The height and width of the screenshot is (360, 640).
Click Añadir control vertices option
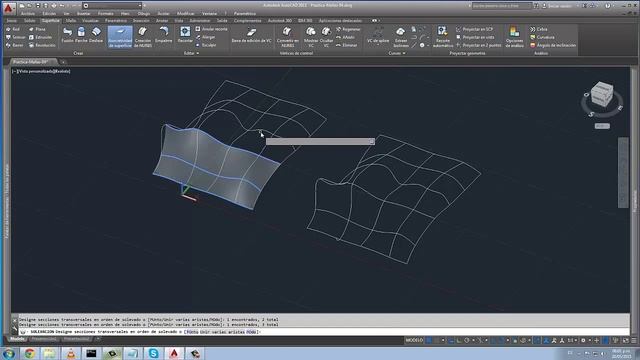[x=345, y=37]
